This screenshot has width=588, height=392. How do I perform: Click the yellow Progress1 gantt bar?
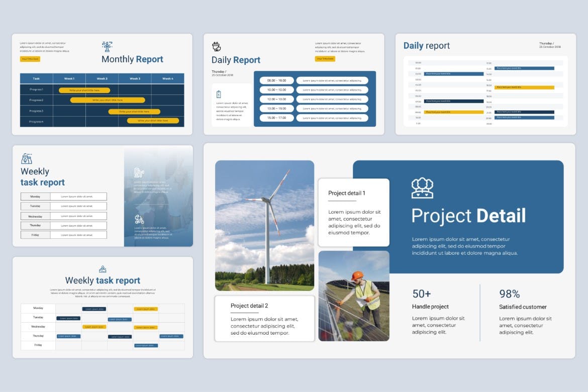pos(84,90)
